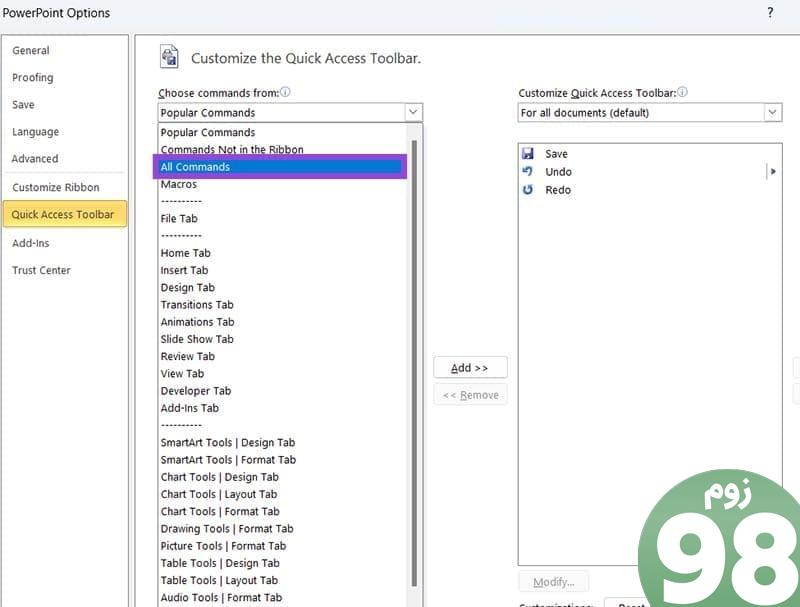800x607 pixels.
Task: Open the For all documents dropdown
Action: point(772,112)
